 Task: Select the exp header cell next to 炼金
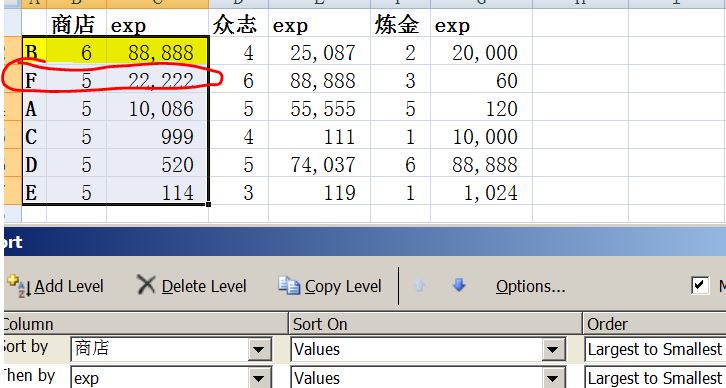tap(482, 23)
